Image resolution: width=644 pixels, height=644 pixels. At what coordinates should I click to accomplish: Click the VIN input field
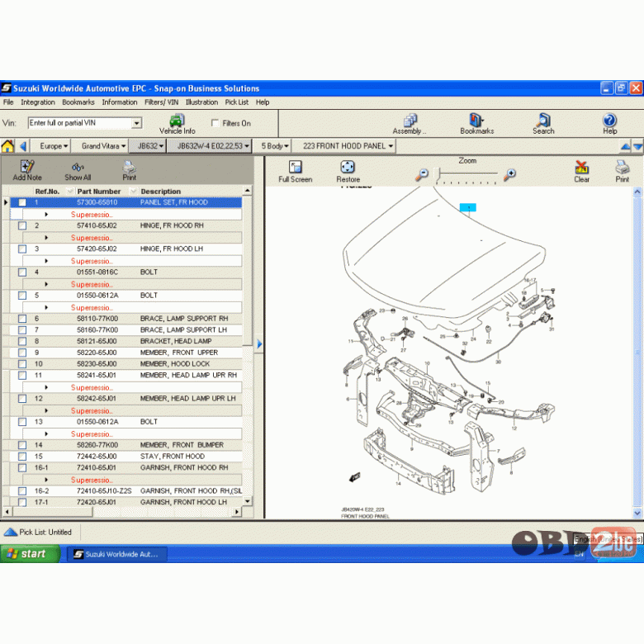pyautogui.click(x=80, y=123)
